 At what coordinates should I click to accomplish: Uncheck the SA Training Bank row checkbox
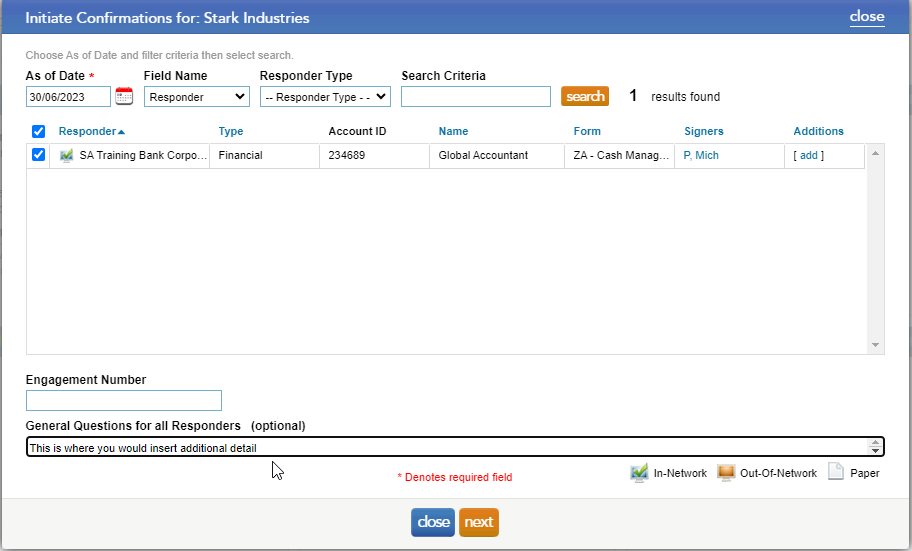(38, 155)
